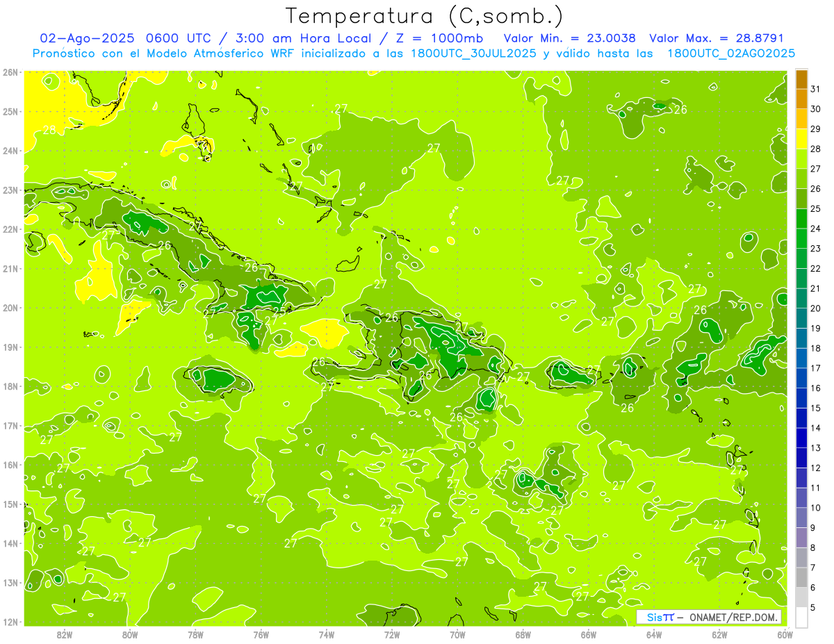Click the "28" contour label on the map
The image size is (834, 644).
click(49, 130)
